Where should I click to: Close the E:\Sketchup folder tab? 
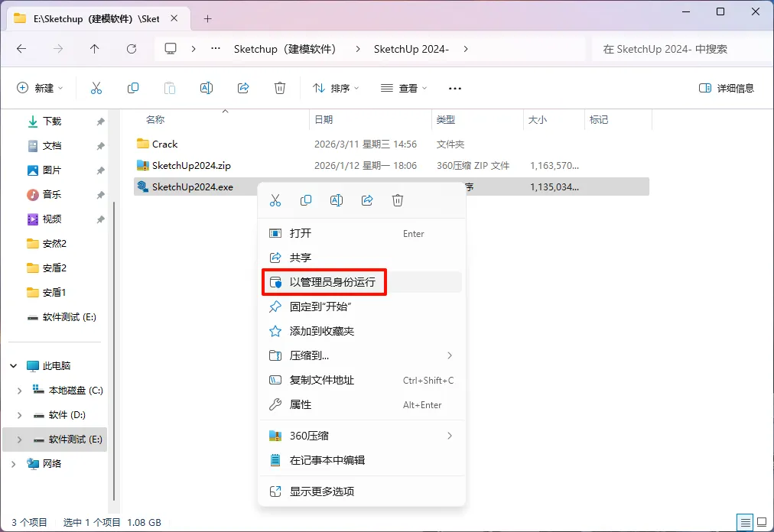point(174,18)
